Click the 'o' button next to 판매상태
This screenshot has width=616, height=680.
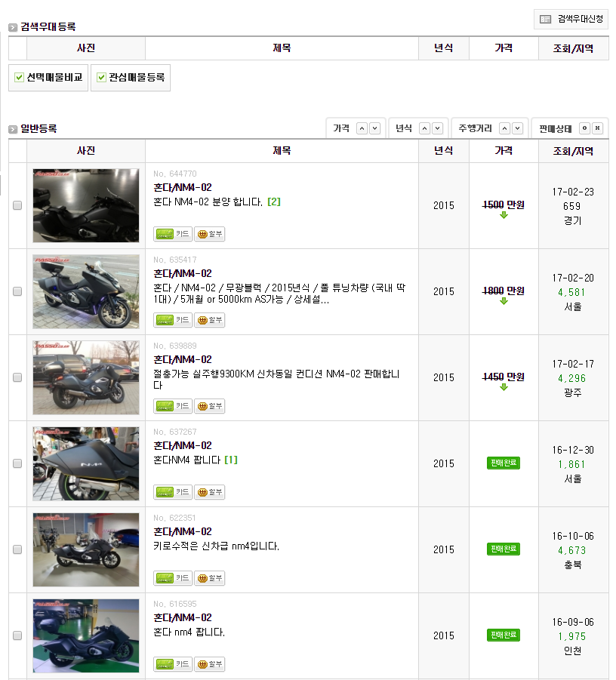(x=584, y=128)
